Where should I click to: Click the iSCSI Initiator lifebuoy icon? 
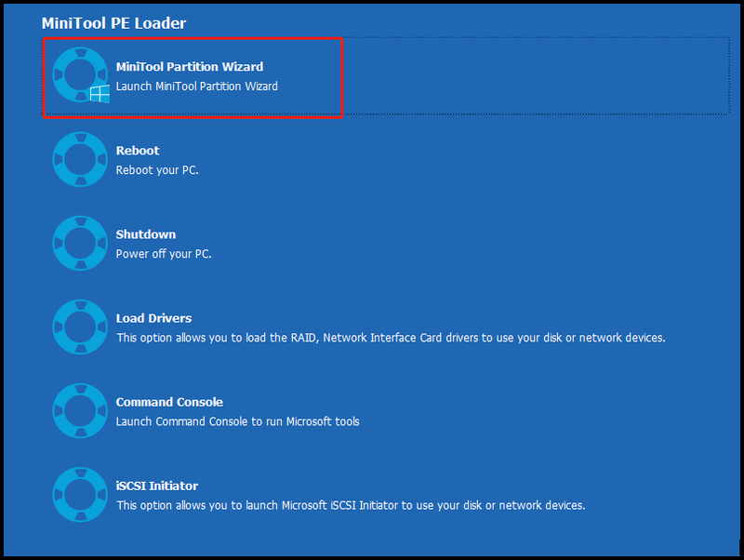click(x=80, y=495)
